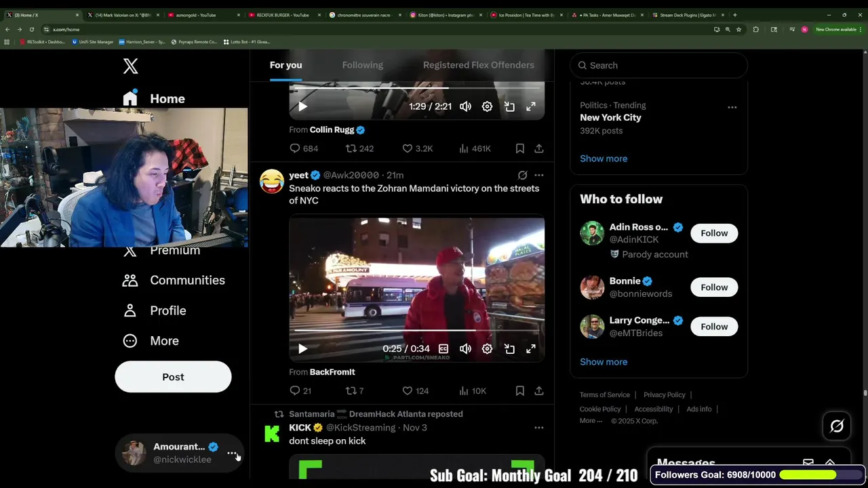Screen dimensions: 868x488
Task: Open the Chrome extensions puzzle icon
Action: (x=755, y=29)
